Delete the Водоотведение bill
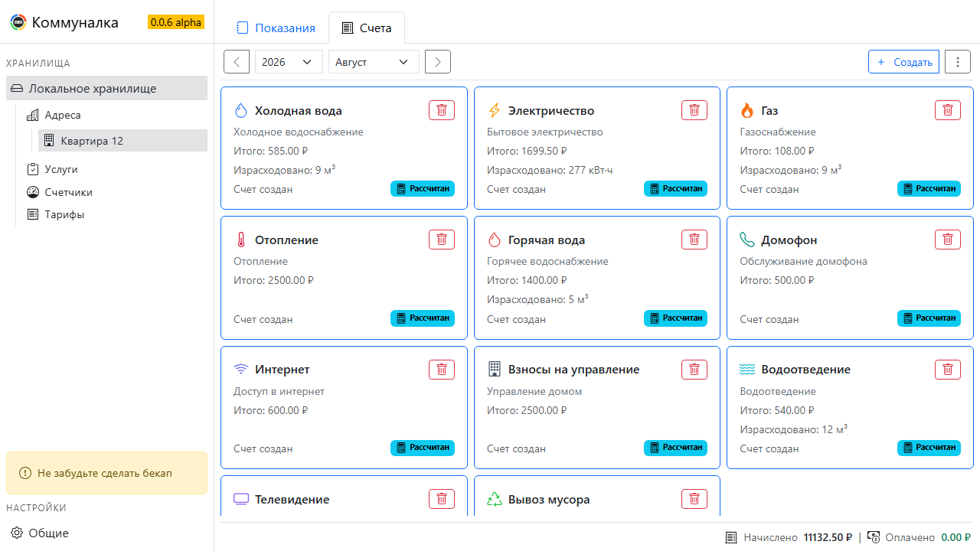Image resolution: width=980 pixels, height=551 pixels. (948, 370)
